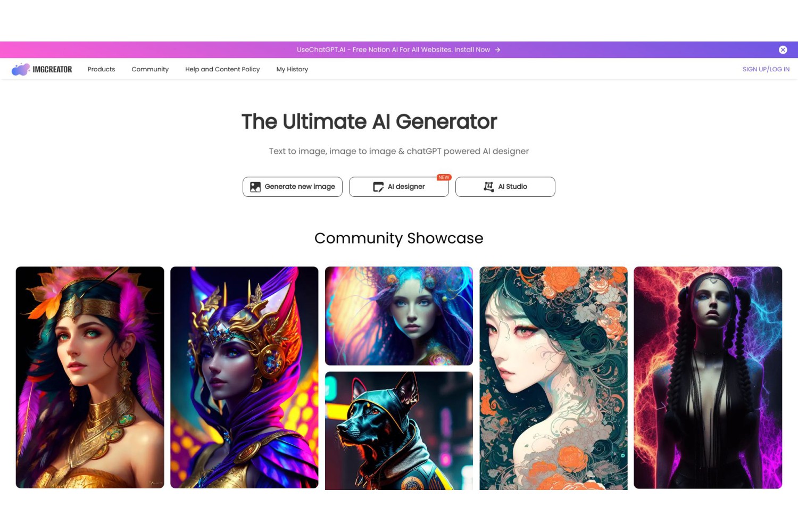Image resolution: width=798 pixels, height=532 pixels.
Task: Click the AI Studio crop icon
Action: pos(488,187)
